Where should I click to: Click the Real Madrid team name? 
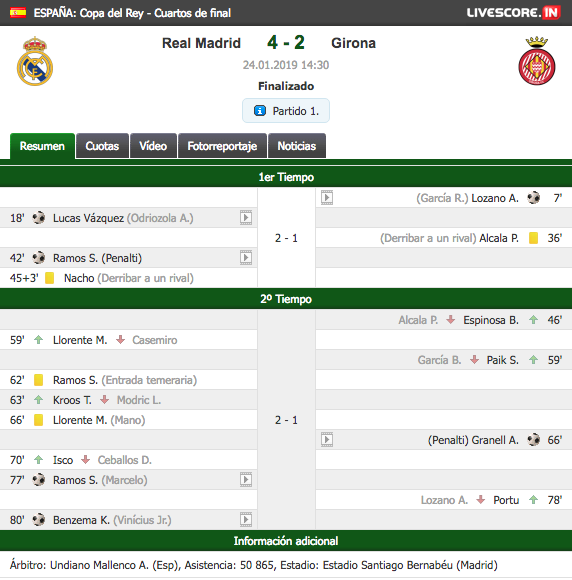[x=201, y=43]
